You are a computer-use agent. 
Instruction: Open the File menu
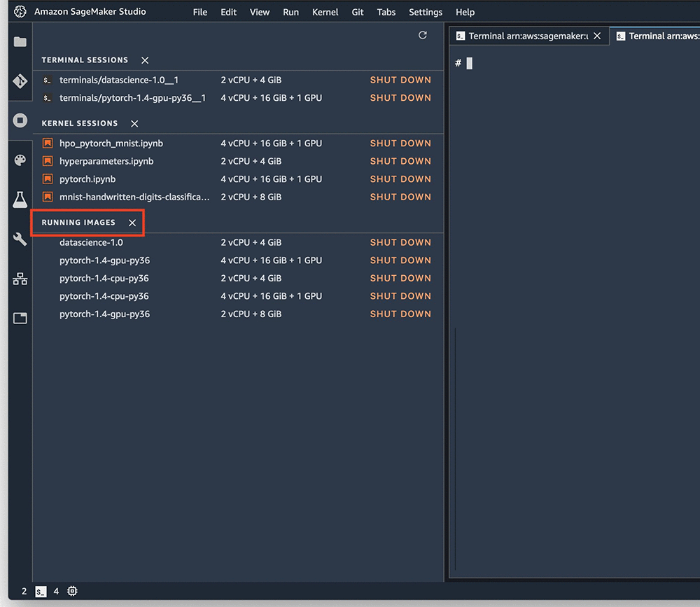[200, 12]
